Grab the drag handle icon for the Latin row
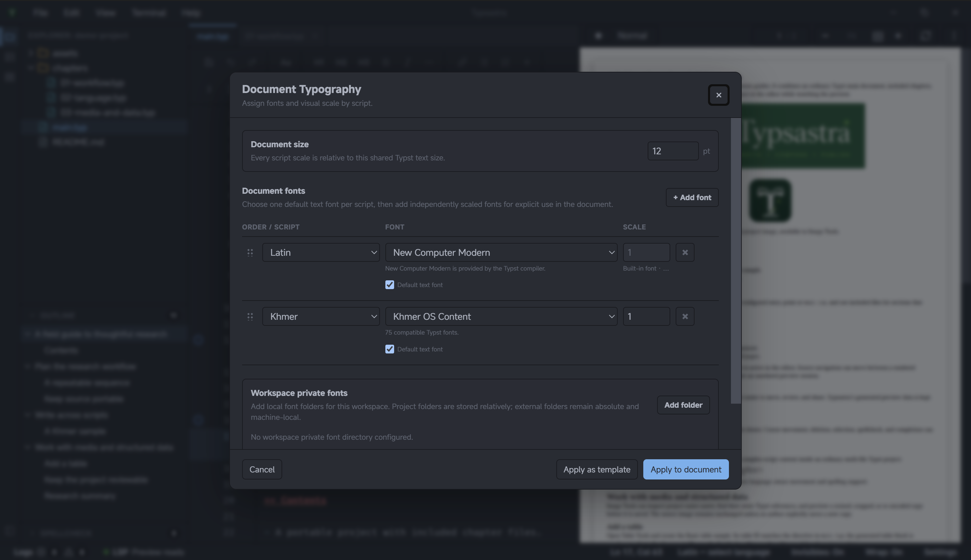The image size is (971, 560). [x=250, y=252]
